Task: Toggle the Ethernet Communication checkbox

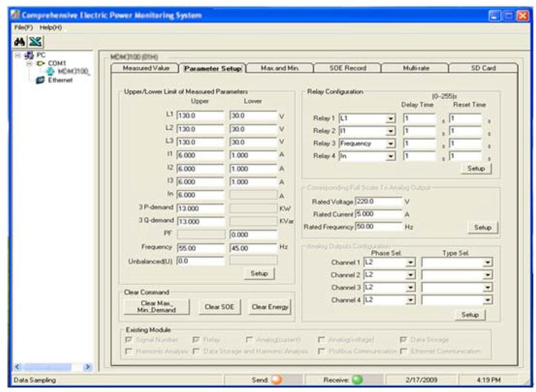Action: (x=404, y=351)
